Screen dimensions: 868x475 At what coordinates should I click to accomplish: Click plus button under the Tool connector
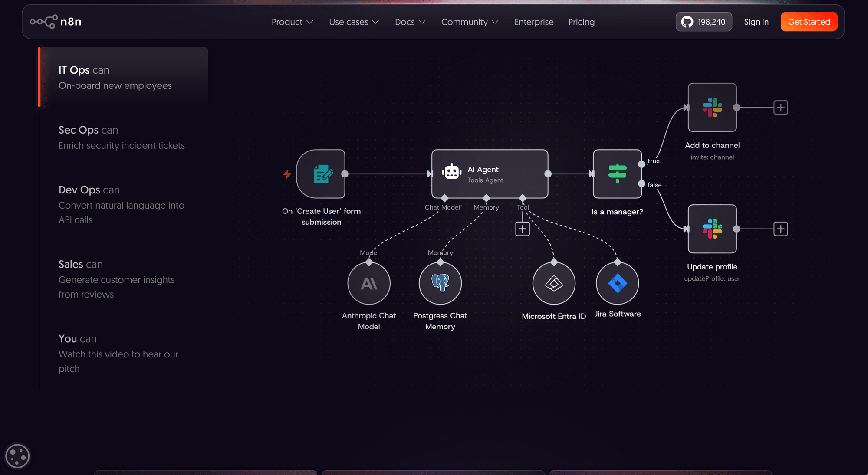(x=523, y=229)
